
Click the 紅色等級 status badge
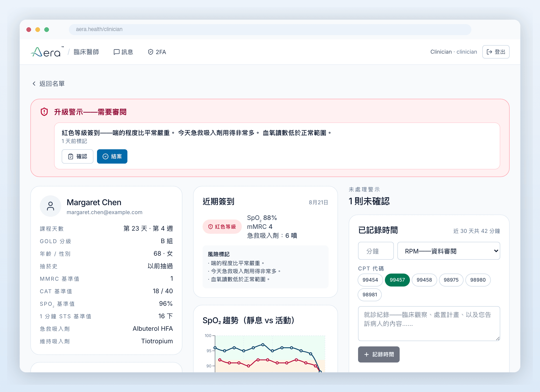[x=222, y=227]
